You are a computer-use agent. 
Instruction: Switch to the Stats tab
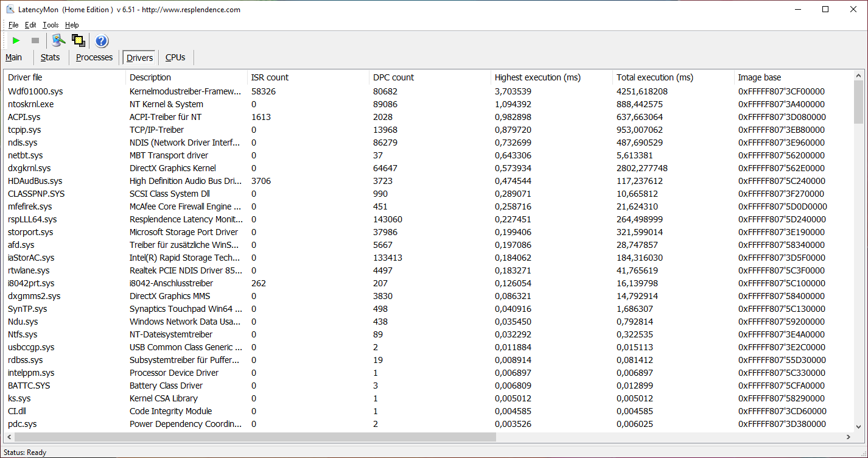[x=51, y=57]
